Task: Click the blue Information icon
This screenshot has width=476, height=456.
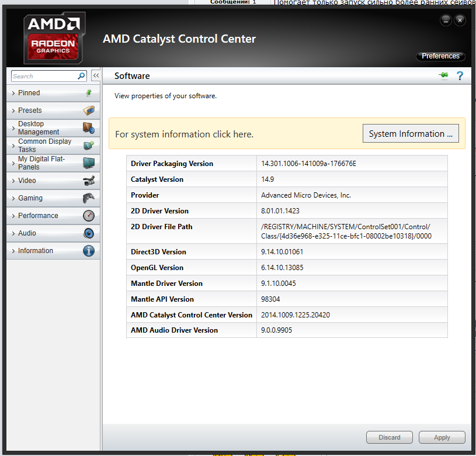Action: 89,251
